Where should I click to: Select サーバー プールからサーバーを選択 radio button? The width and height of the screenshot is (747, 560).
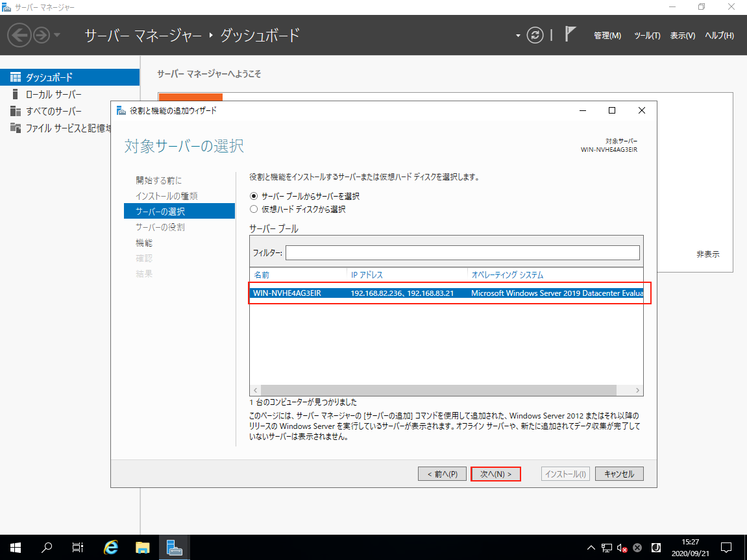pyautogui.click(x=254, y=196)
